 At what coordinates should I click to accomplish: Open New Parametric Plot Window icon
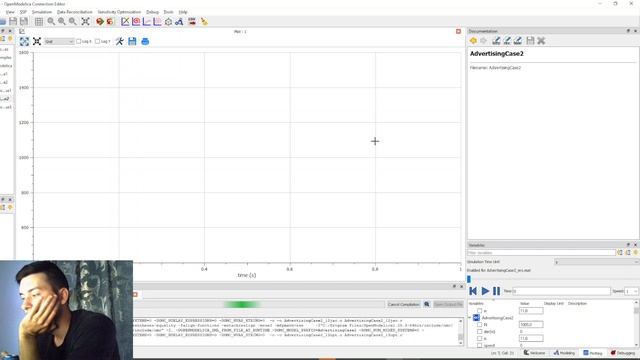136,22
